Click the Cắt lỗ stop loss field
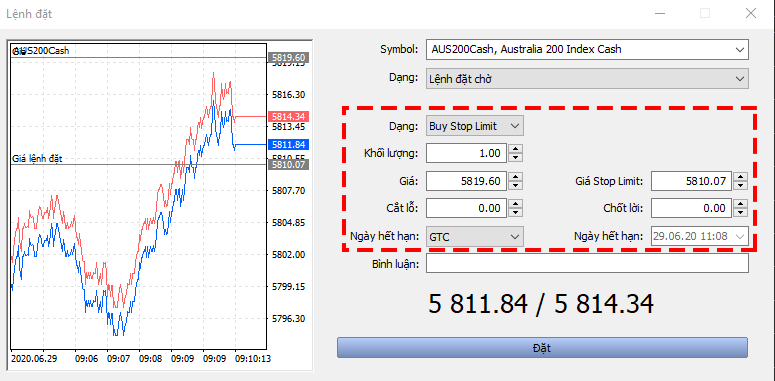Screen dimensions: 775x381 coord(467,208)
